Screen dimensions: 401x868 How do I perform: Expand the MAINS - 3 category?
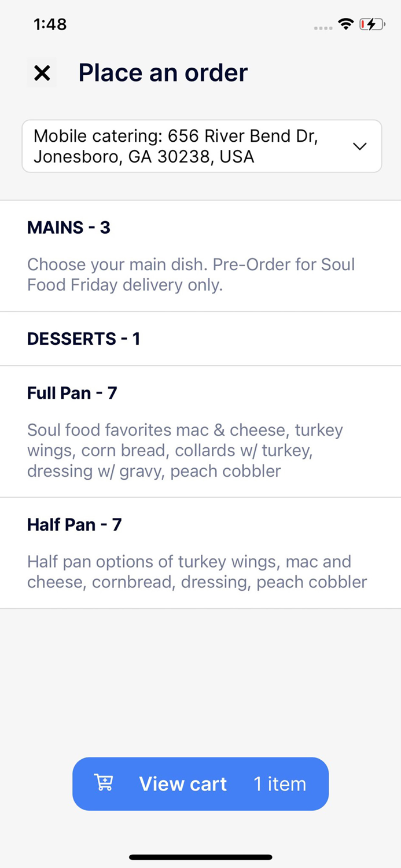pyautogui.click(x=68, y=227)
